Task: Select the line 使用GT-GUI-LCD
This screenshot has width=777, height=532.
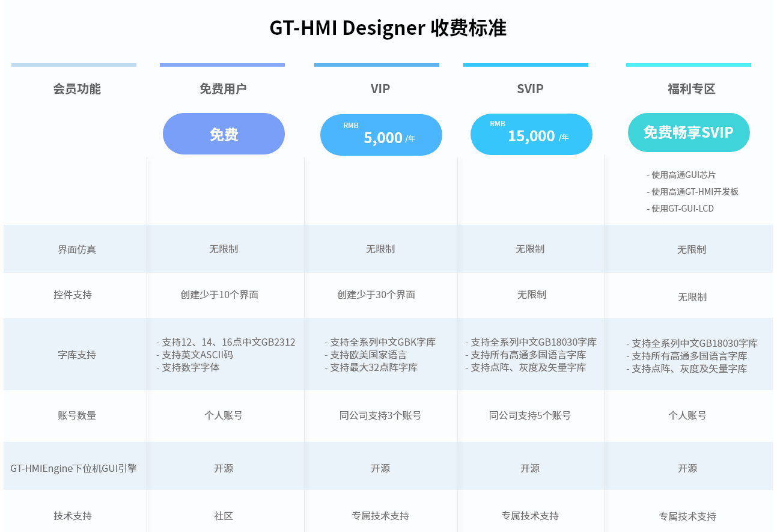Action: [x=683, y=209]
